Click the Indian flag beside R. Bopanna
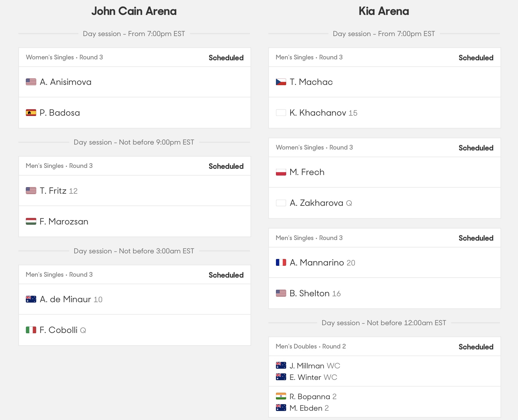Image resolution: width=518 pixels, height=420 pixels. pos(281,396)
